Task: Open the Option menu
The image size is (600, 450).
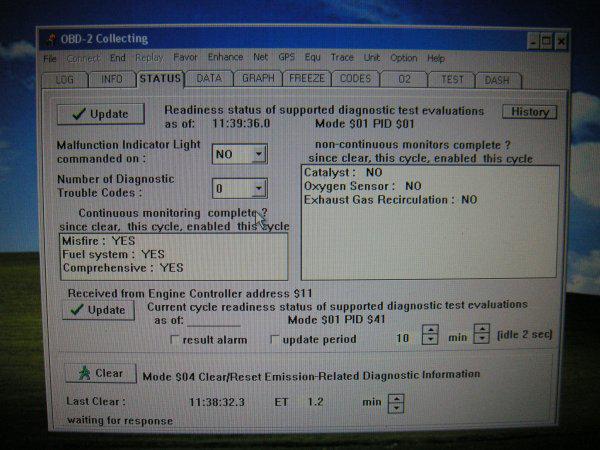Action: click(x=404, y=58)
